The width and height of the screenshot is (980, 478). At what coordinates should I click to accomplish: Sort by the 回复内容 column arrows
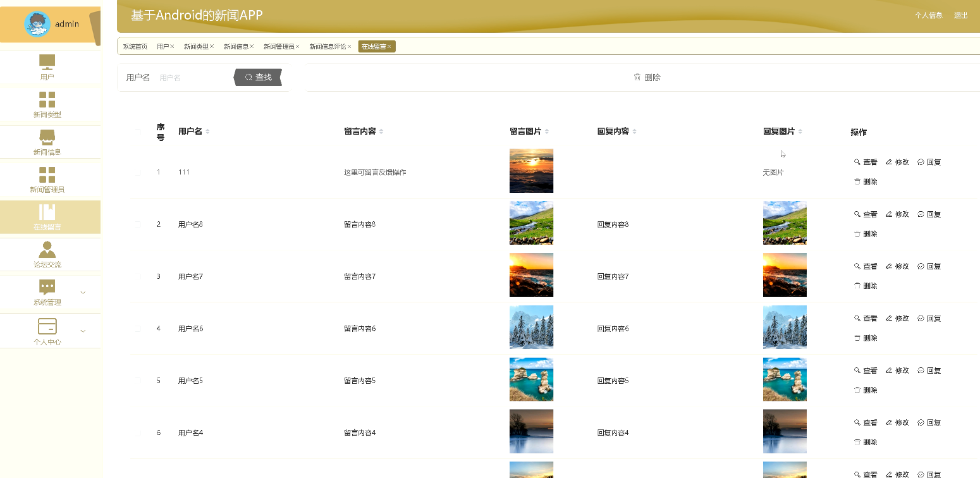pos(634,132)
